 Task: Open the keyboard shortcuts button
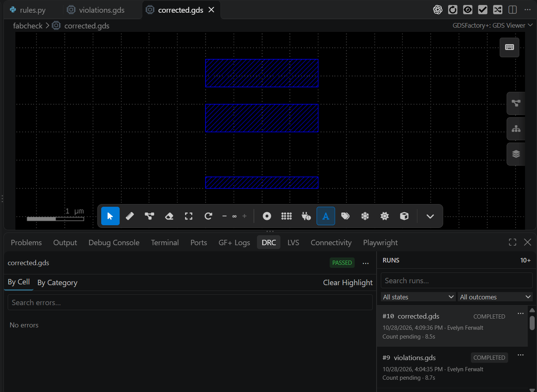click(x=510, y=47)
